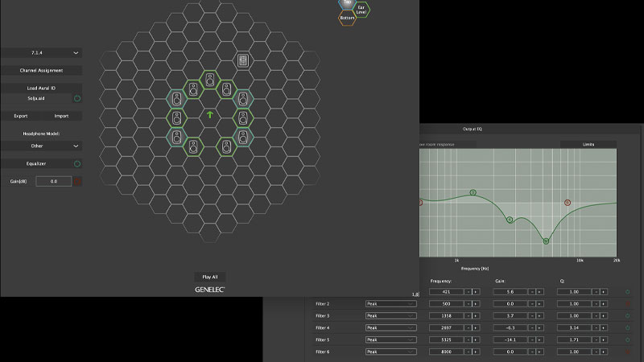Enable Filter 2 with its red power button
Screen dimensions: 644x362
[628, 304]
